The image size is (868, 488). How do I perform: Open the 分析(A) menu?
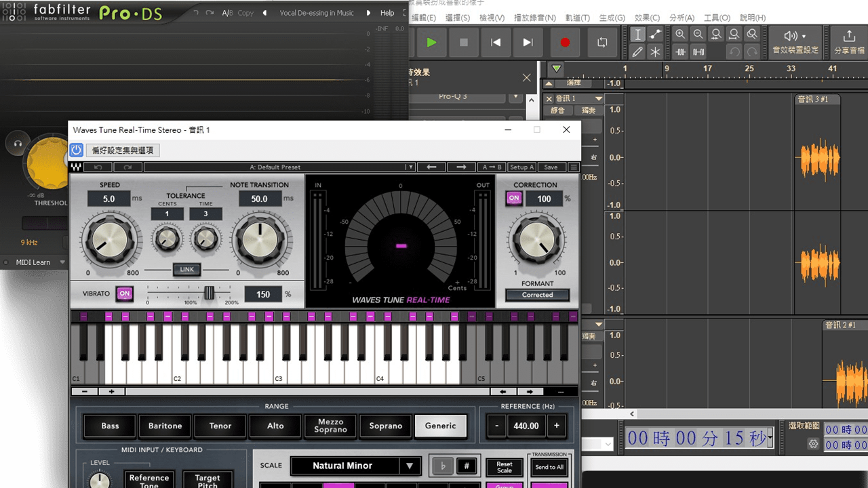682,18
